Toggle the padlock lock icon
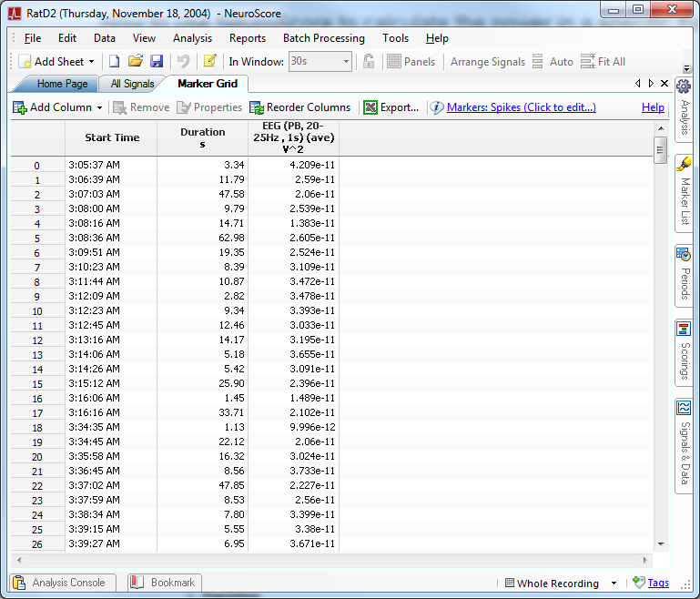This screenshot has height=599, width=700. tap(369, 61)
